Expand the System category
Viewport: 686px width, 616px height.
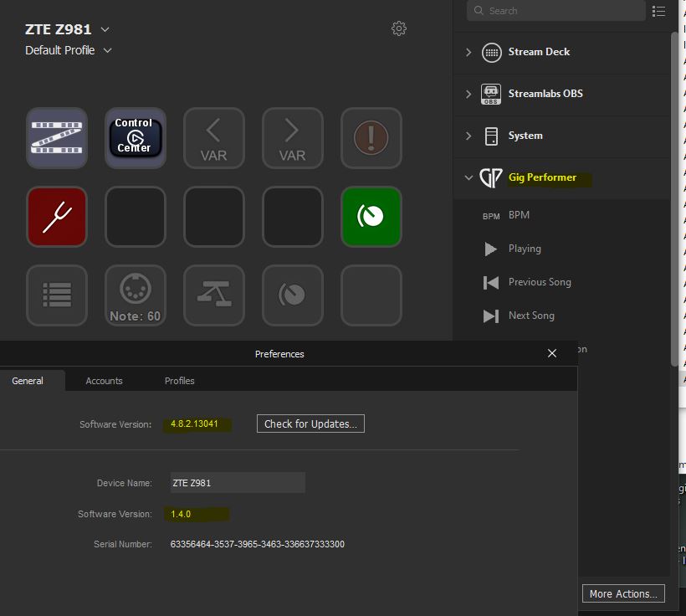point(468,136)
